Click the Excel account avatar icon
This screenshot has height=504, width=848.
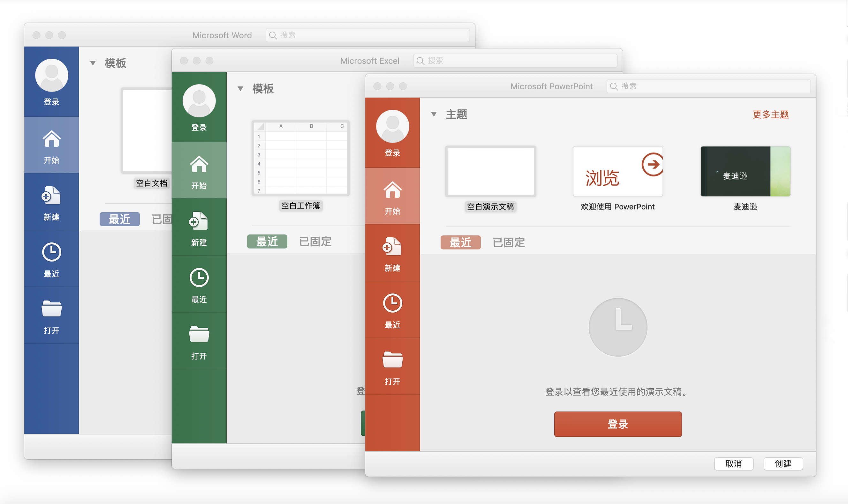click(199, 100)
